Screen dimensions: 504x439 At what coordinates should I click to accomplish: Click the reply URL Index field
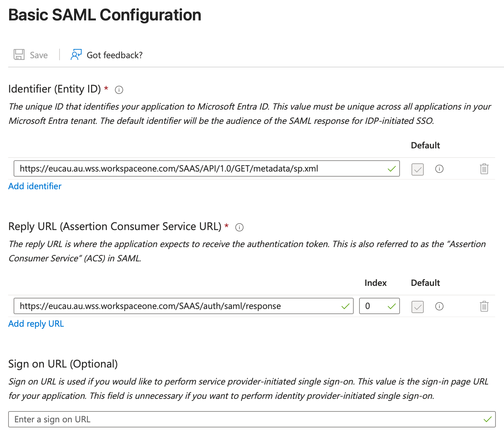[374, 306]
